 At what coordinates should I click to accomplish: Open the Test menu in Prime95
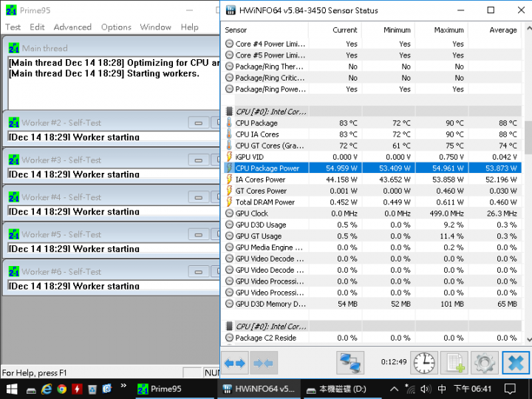(x=13, y=27)
